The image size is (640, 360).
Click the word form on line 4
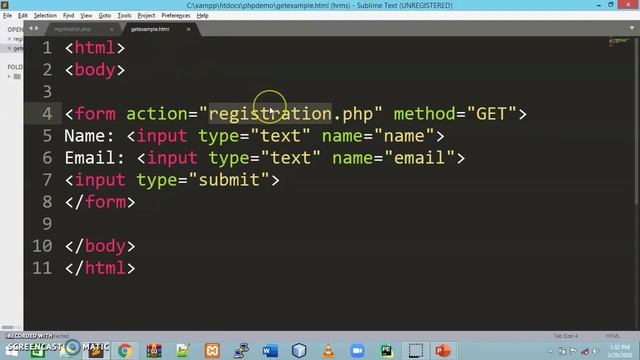click(x=95, y=114)
